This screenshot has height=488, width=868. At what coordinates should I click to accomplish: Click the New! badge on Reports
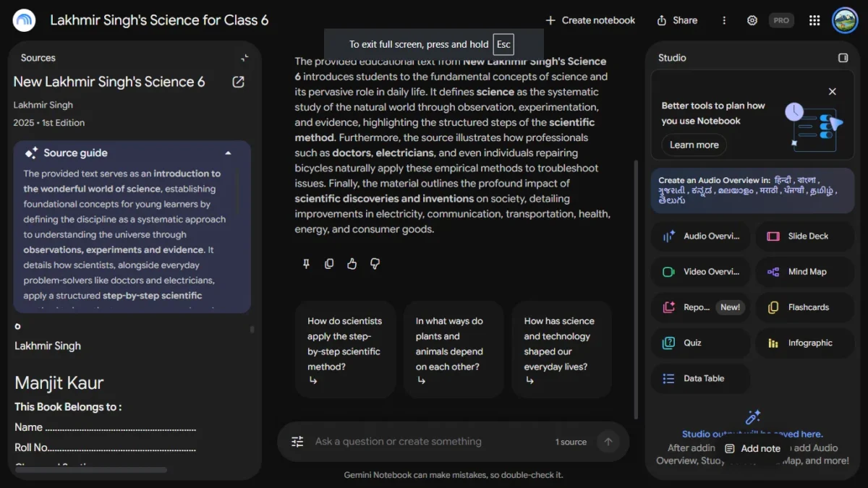click(730, 307)
